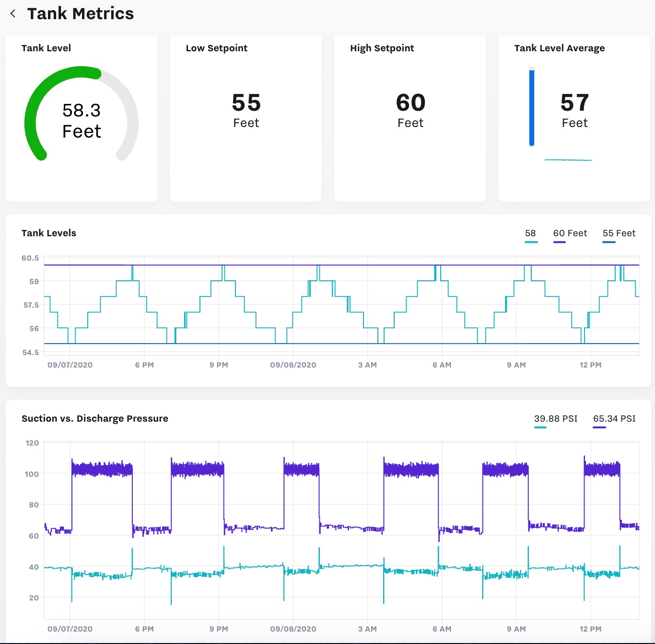Image resolution: width=655 pixels, height=644 pixels.
Task: Toggle the 39.88 PSI suction legend entry
Action: point(556,420)
